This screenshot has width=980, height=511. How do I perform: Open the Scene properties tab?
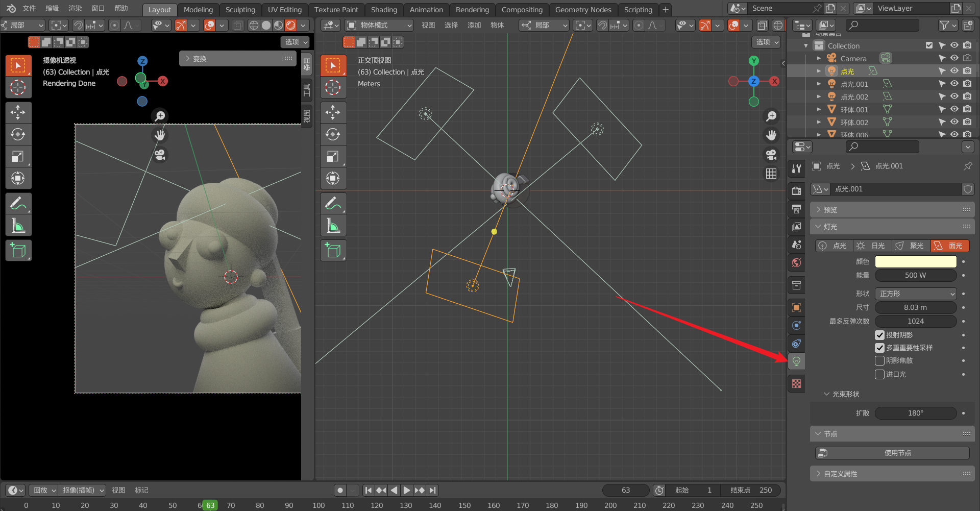(796, 245)
